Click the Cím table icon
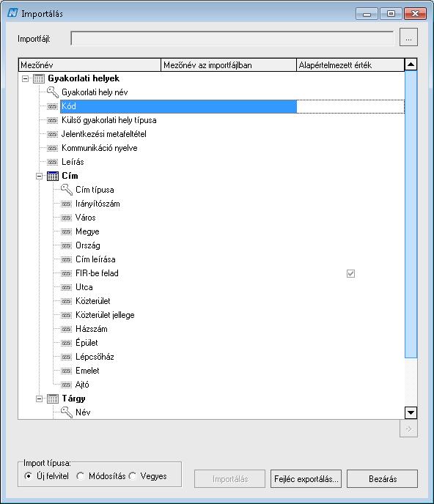Image resolution: width=434 pixels, height=504 pixels. 53,176
